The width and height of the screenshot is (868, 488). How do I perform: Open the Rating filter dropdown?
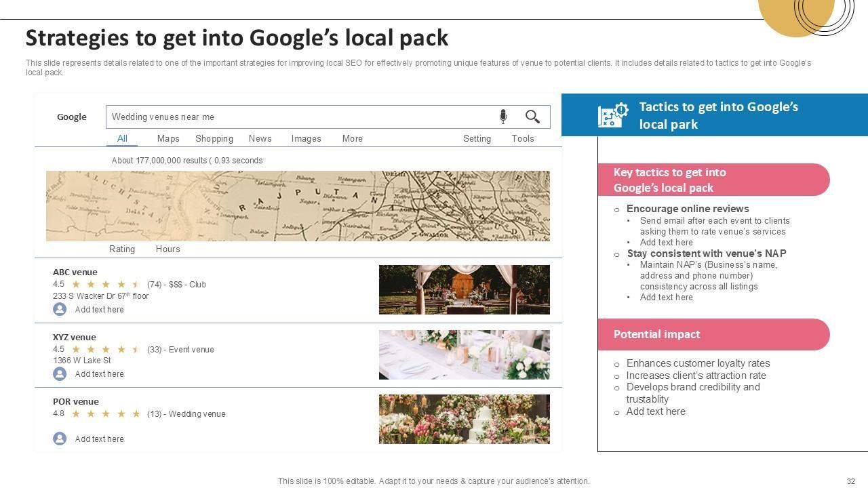click(x=122, y=249)
